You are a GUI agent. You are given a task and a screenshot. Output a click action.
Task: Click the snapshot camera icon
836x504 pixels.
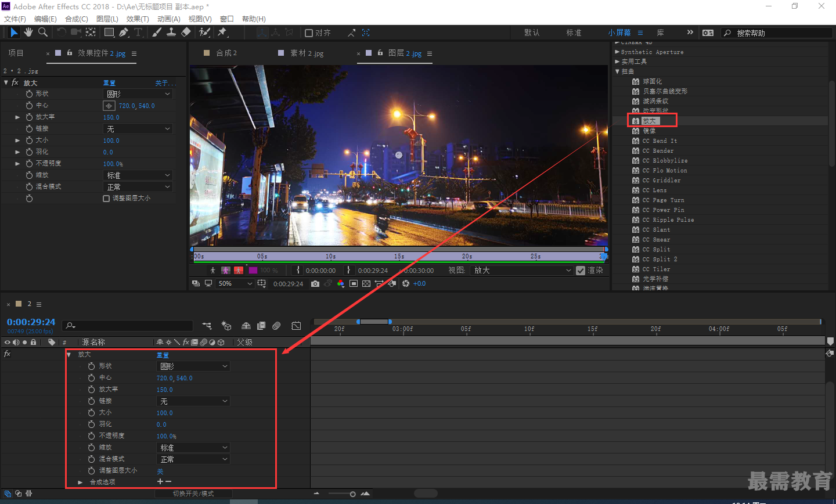click(x=315, y=283)
